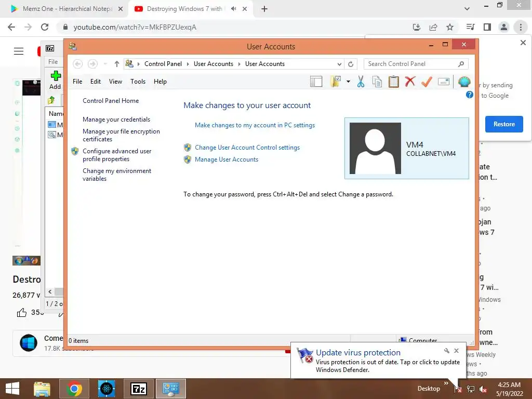Select Control Panel in breadcrumb

coord(163,64)
